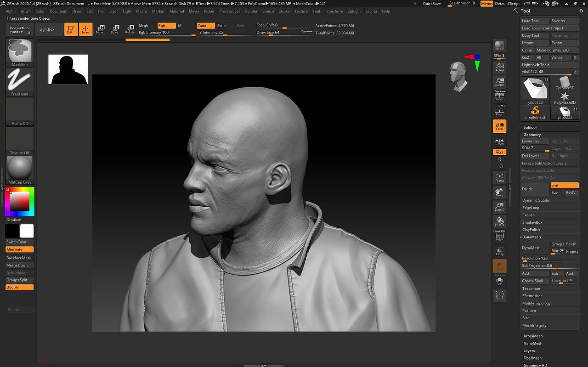Expand the EdgeLoop section
Image resolution: width=588 pixels, height=367 pixels.
click(531, 208)
